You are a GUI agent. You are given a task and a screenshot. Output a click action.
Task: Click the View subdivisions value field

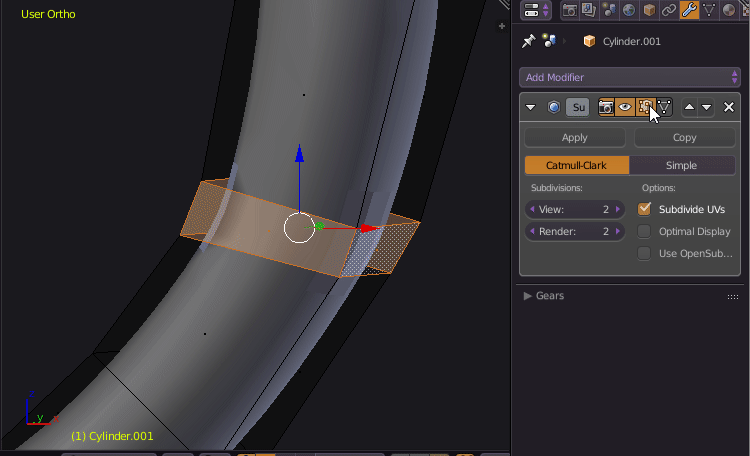(574, 210)
